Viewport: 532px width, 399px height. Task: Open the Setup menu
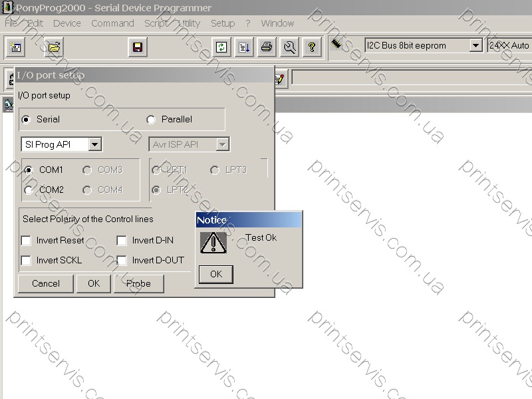[223, 23]
